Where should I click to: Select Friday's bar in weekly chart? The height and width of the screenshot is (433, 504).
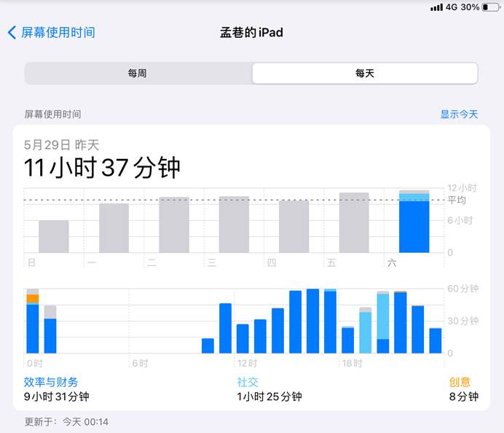pos(354,223)
